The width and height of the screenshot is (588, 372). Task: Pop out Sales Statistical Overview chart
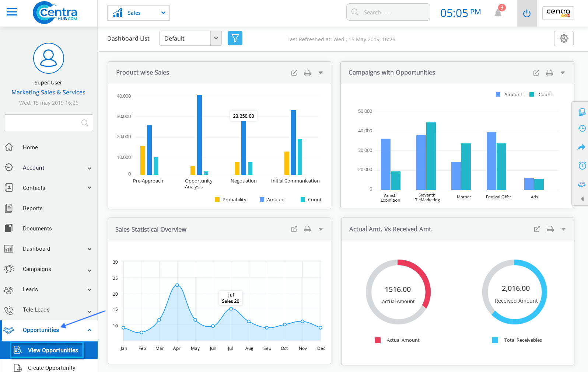[294, 229]
